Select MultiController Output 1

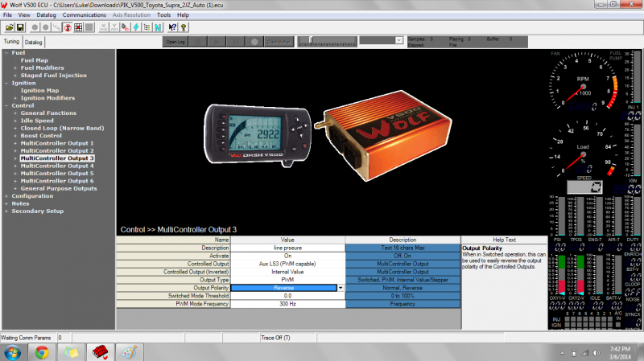point(57,144)
